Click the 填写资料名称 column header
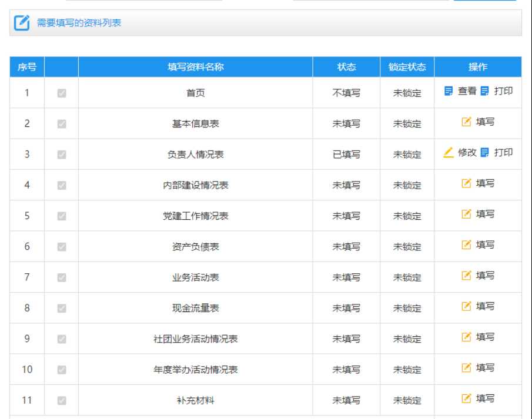 pos(195,67)
